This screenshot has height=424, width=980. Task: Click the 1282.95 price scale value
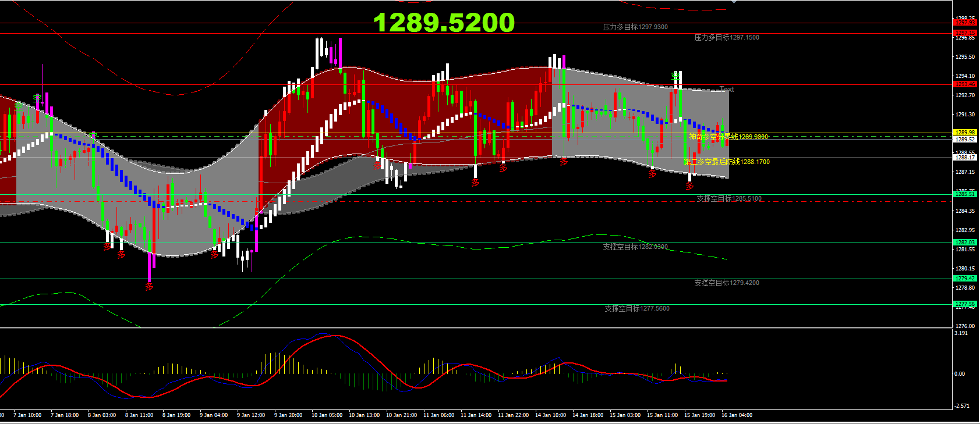965,230
